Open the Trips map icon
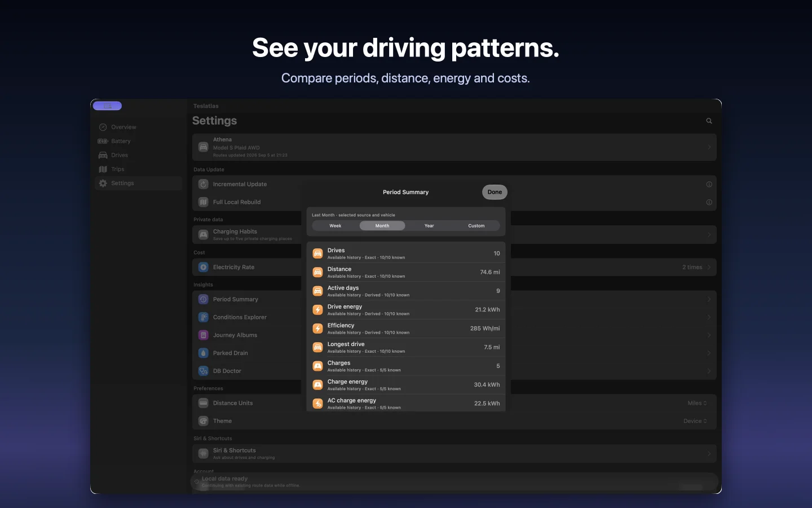Viewport: 812px width, 508px height. click(103, 169)
